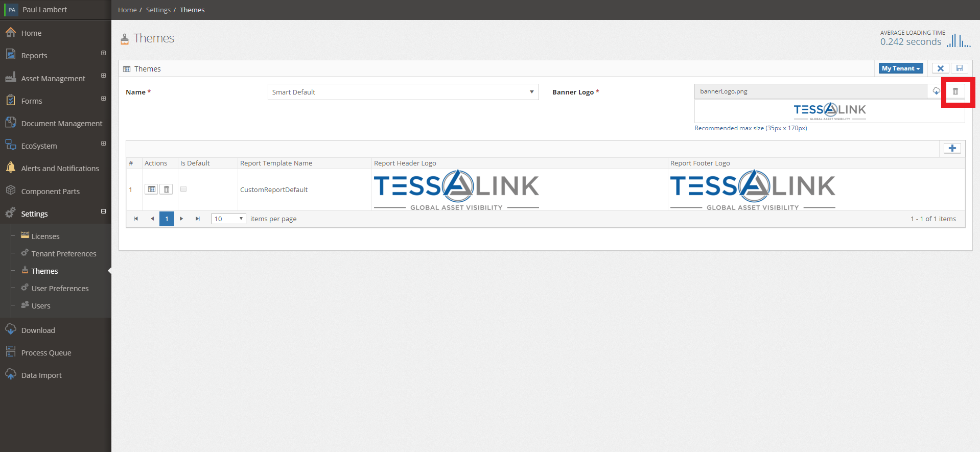Click the Recommended max size hint text
Screen dimensions: 980x452
coord(751,128)
